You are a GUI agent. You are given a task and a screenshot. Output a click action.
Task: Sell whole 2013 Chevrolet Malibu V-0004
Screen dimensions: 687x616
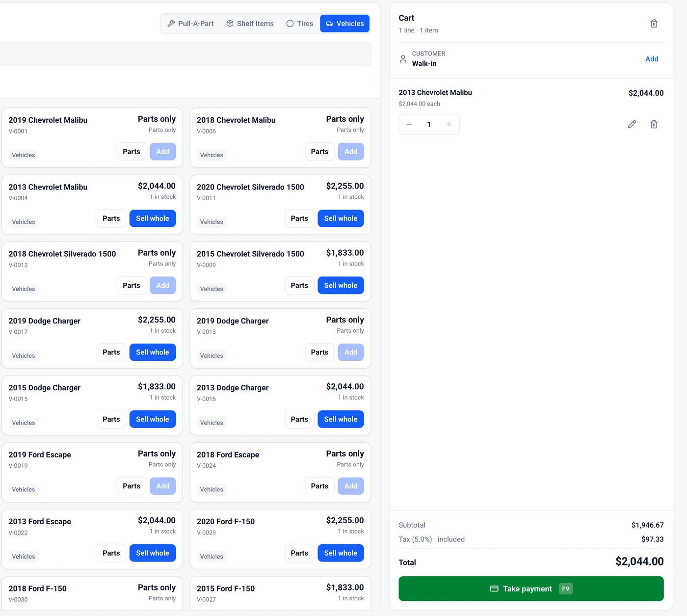153,218
